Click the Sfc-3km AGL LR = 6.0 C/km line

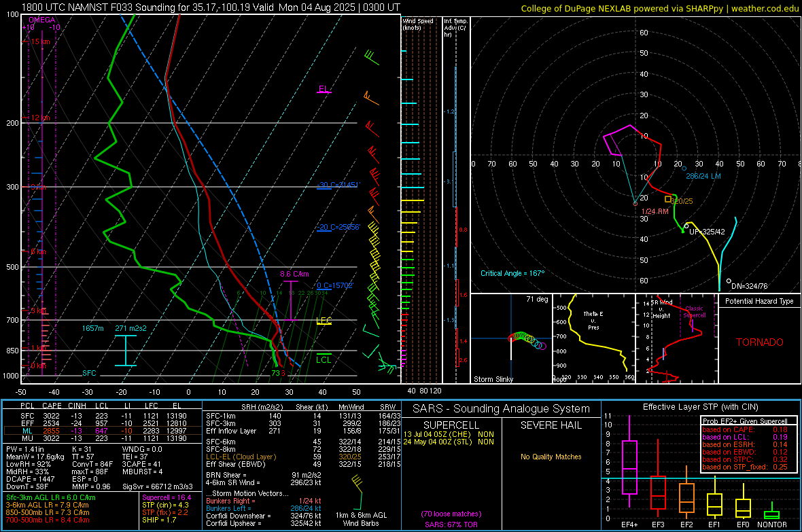(51, 498)
